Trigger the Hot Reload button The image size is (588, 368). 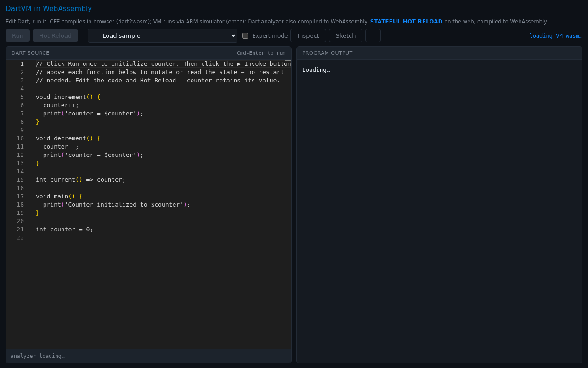click(55, 36)
